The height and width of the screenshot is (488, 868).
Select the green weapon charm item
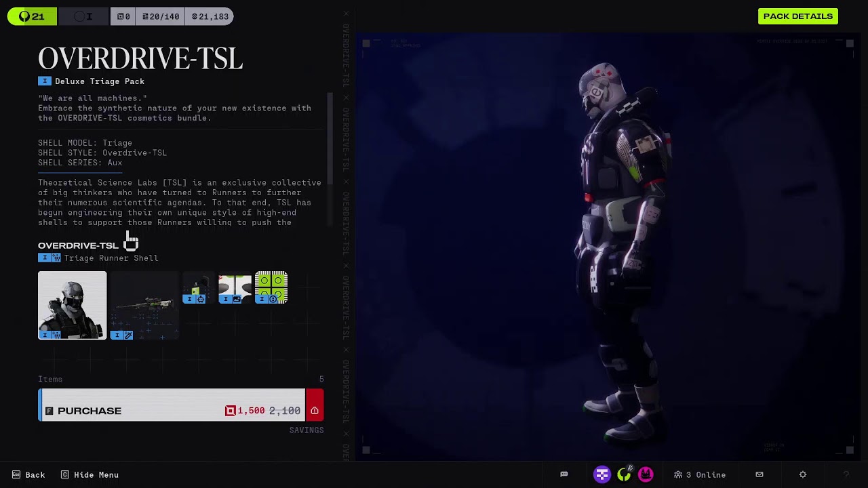tap(199, 287)
